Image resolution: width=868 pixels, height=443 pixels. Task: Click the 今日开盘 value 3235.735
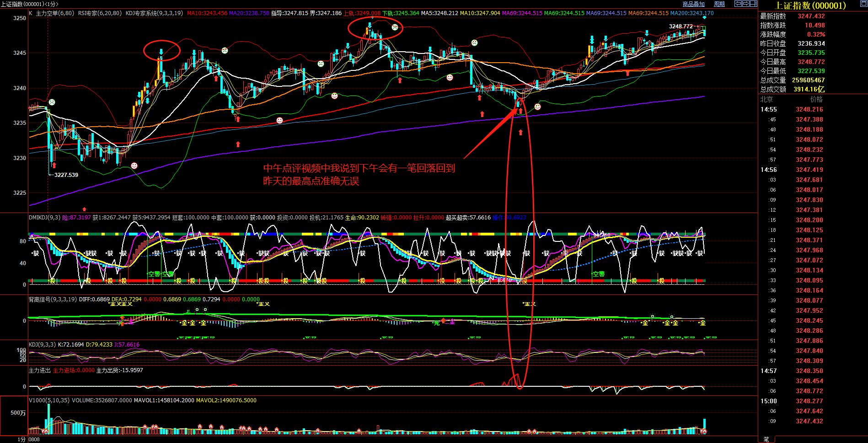[x=811, y=53]
